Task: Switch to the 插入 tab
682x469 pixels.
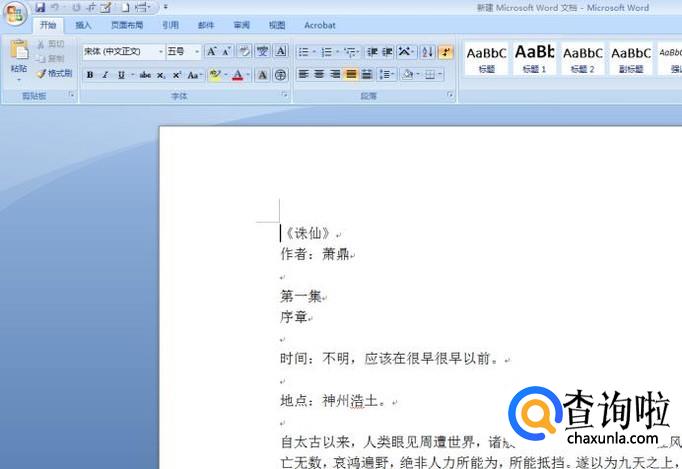Action: click(x=84, y=25)
